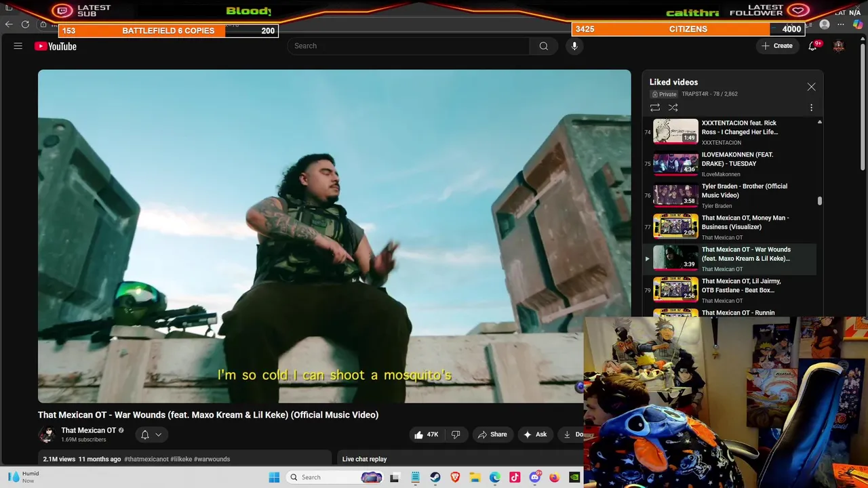Click the 2.1M views description text
The width and height of the screenshot is (868, 488).
[59, 459]
